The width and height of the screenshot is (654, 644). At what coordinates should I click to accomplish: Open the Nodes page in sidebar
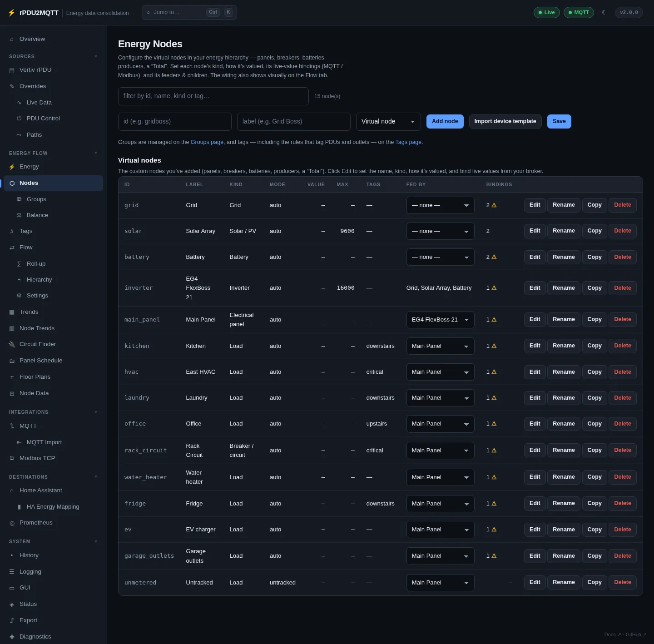tap(54, 183)
